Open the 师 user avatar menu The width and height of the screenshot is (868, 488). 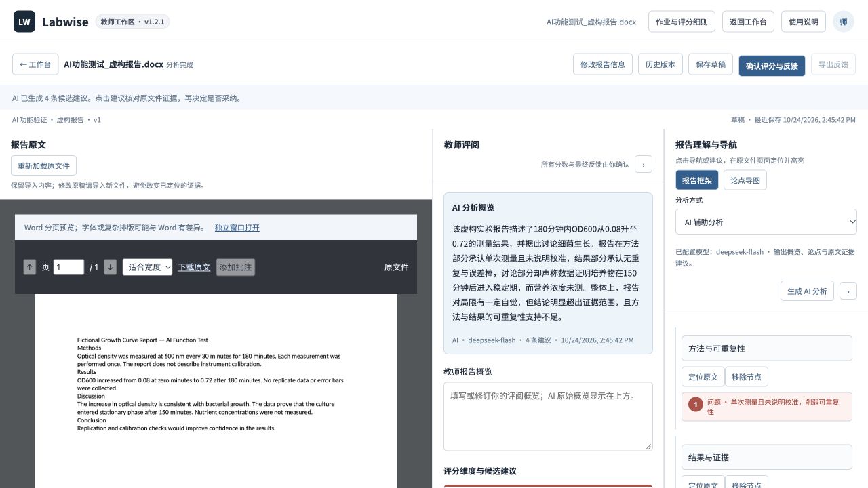[844, 22]
